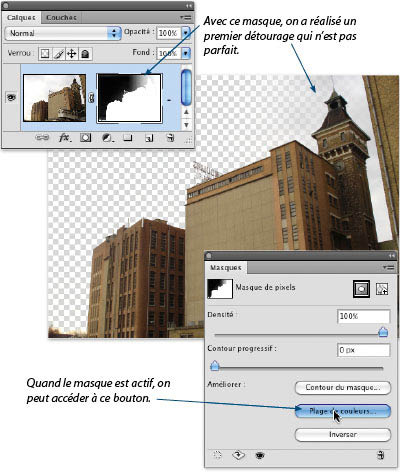Expand the Opacité value dropdown arrow

pos(186,33)
